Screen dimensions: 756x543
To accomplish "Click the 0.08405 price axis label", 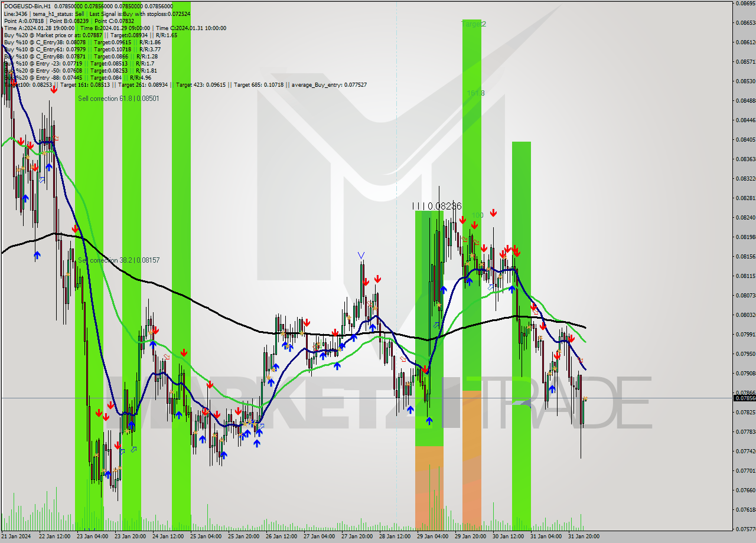I will coord(745,139).
